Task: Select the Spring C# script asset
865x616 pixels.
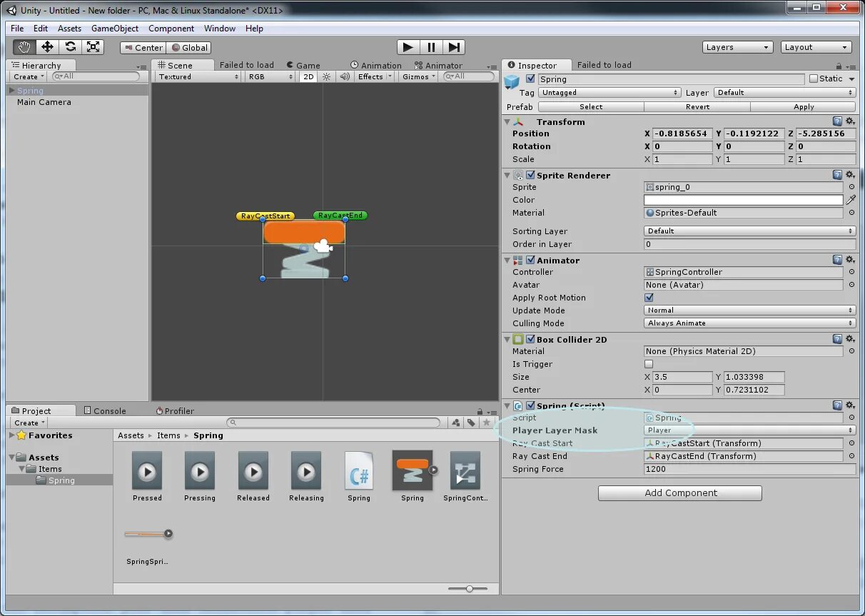Action: tap(359, 476)
